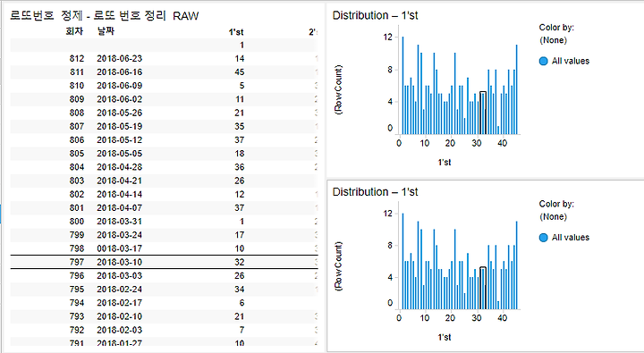Select round 800 in the table
The width and height of the screenshot is (644, 353).
(x=77, y=222)
